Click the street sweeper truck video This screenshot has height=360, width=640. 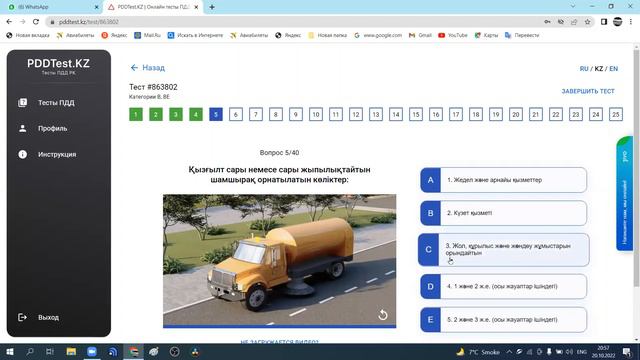pos(279,260)
